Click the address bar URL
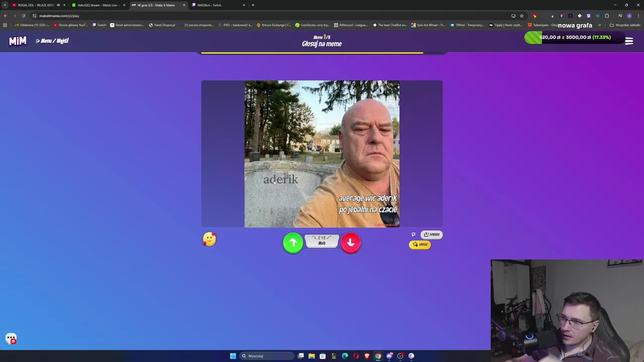The image size is (644, 362). [x=59, y=16]
